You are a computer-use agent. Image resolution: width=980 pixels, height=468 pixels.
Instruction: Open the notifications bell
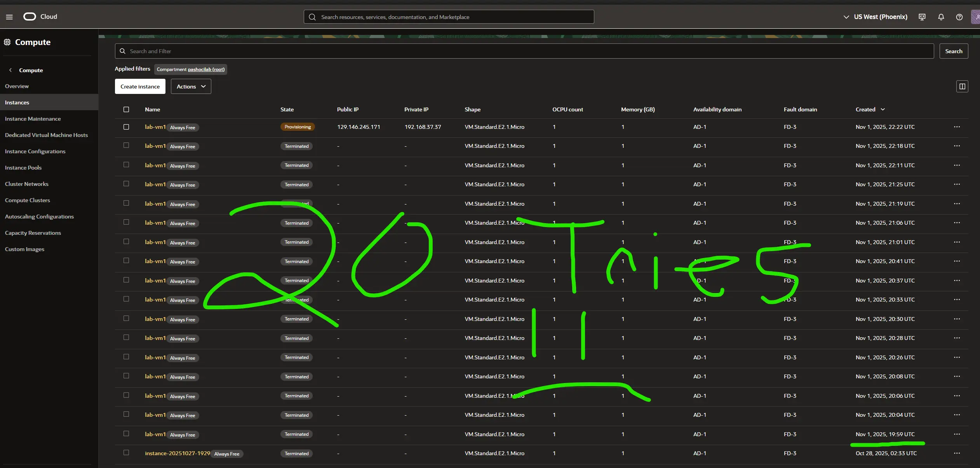point(940,17)
